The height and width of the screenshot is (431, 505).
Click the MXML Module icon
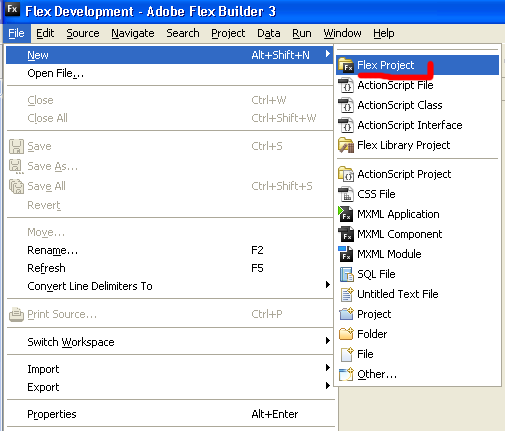(346, 254)
